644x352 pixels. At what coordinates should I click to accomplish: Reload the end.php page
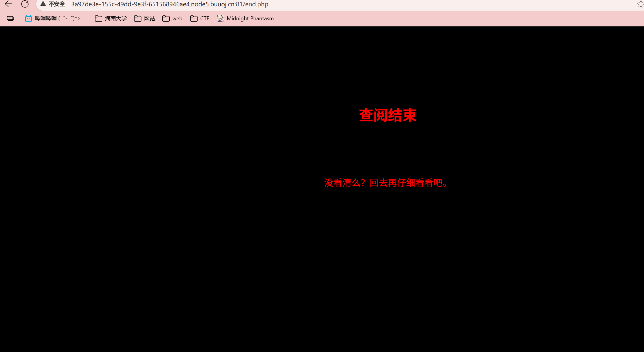point(25,4)
